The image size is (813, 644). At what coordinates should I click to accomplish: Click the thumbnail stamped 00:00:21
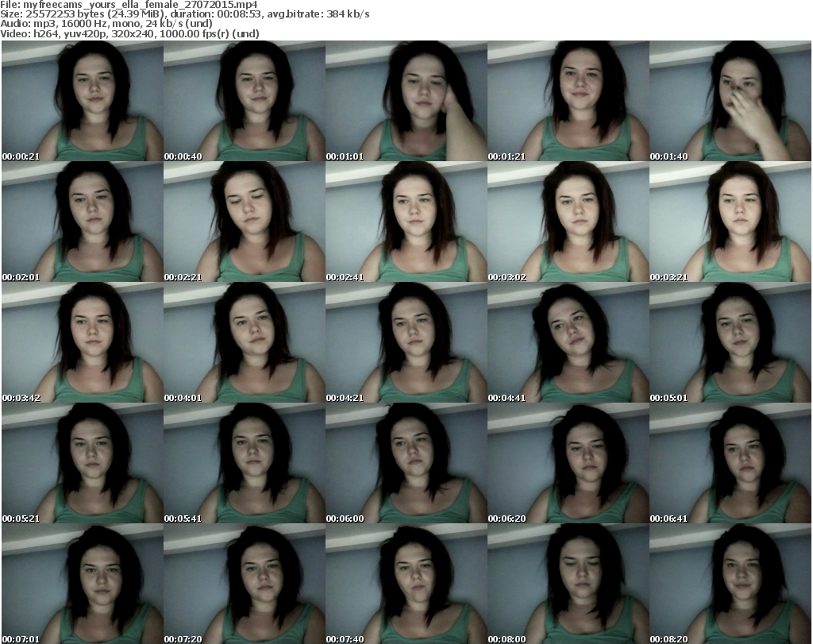[x=83, y=101]
